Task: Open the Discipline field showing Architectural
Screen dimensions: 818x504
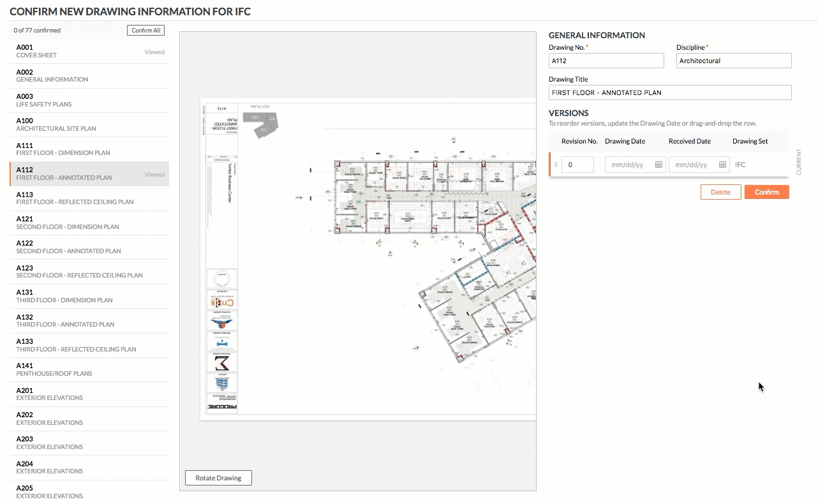Action: click(x=733, y=61)
